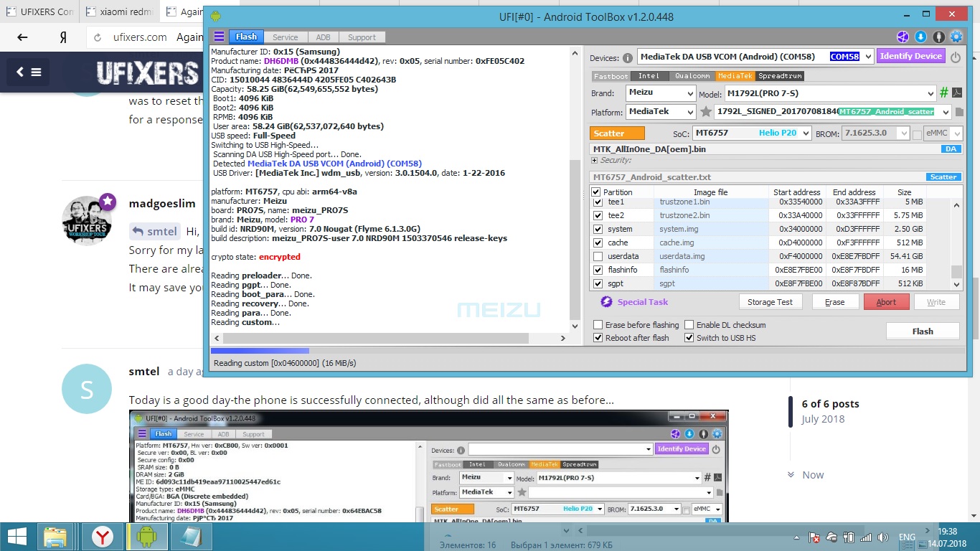Expand the Security section

(x=595, y=161)
